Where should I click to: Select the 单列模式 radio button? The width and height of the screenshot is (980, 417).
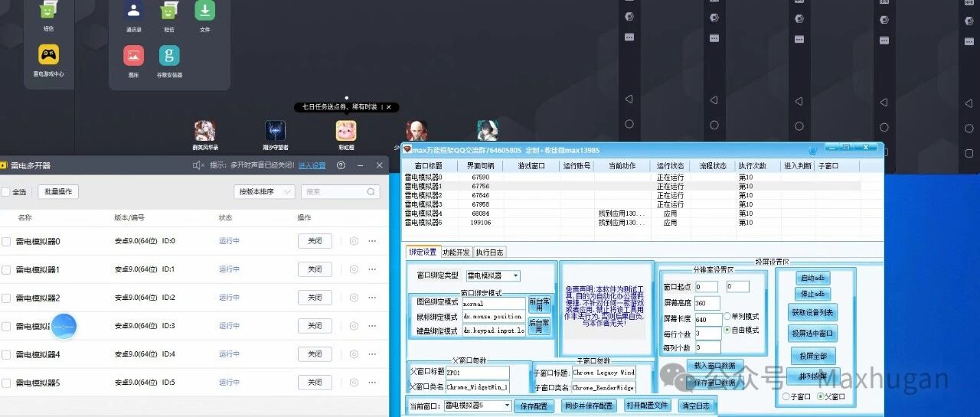tap(727, 317)
